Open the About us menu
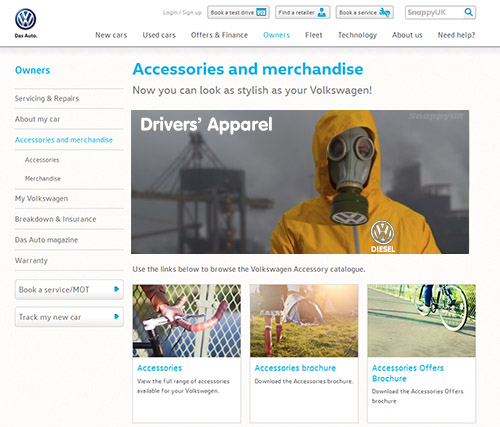The height and width of the screenshot is (427, 500). click(x=407, y=35)
